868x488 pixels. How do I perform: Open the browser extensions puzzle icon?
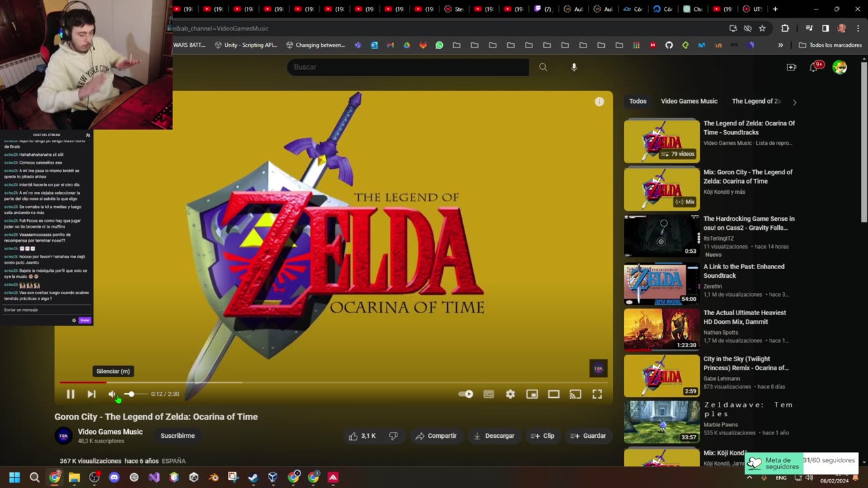[x=785, y=28]
